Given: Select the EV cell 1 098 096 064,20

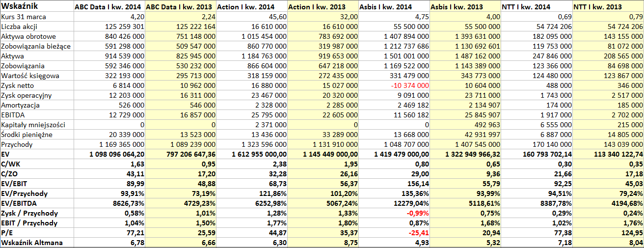Looking at the screenshot, I should point(108,154).
